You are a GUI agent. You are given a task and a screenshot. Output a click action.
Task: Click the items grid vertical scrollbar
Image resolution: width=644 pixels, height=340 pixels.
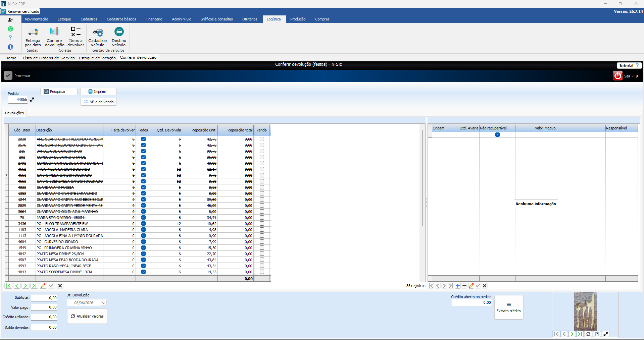(x=422, y=178)
